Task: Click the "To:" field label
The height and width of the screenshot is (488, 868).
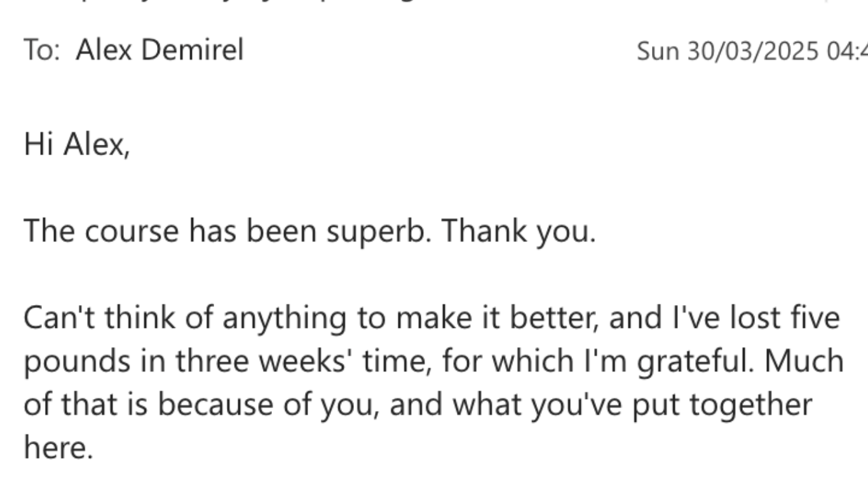Action: [x=41, y=49]
